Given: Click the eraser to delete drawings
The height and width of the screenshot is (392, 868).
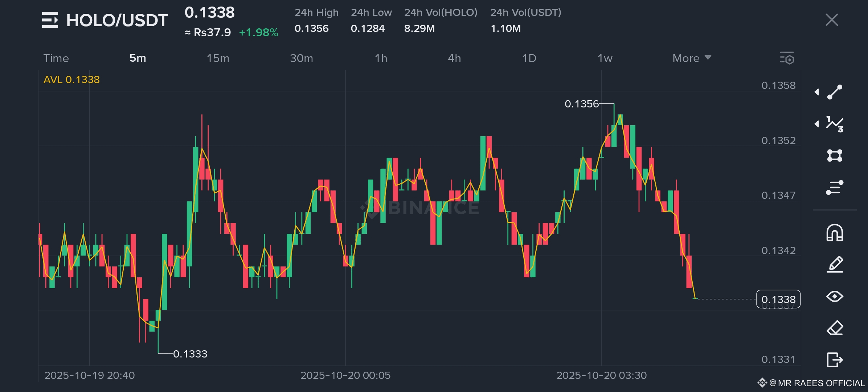Looking at the screenshot, I should point(835,328).
